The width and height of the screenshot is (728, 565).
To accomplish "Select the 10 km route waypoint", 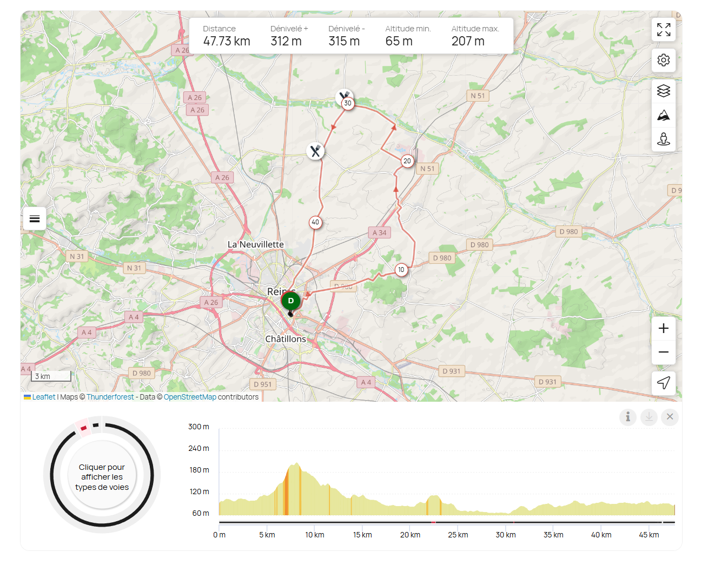I will click(401, 270).
